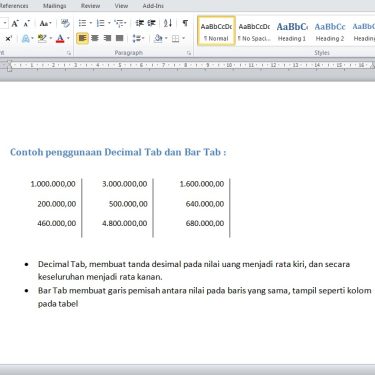Click the value 3.000.000,00
This screenshot has width=375, height=375.
(125, 184)
